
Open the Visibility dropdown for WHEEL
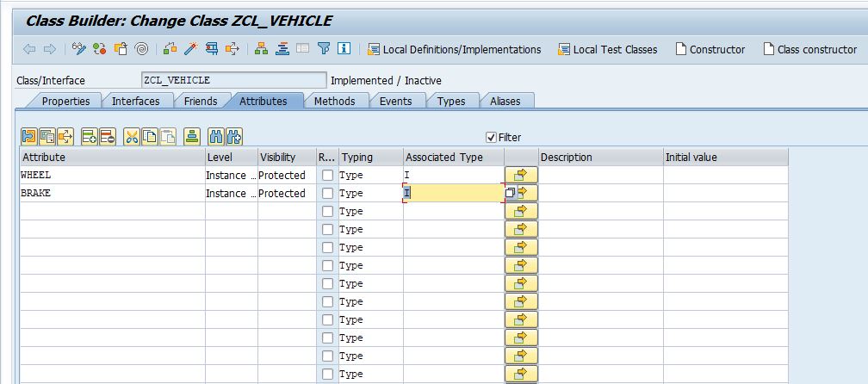[287, 175]
